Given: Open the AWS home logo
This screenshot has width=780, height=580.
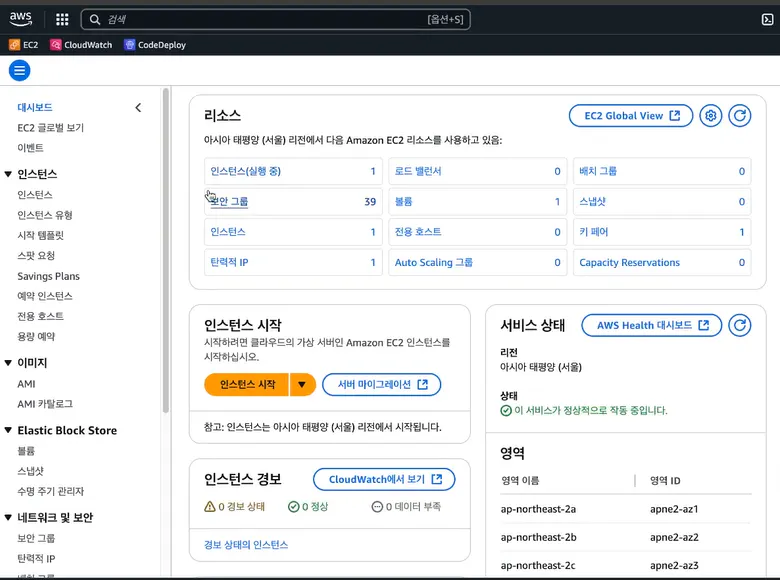Looking at the screenshot, I should [x=20, y=19].
